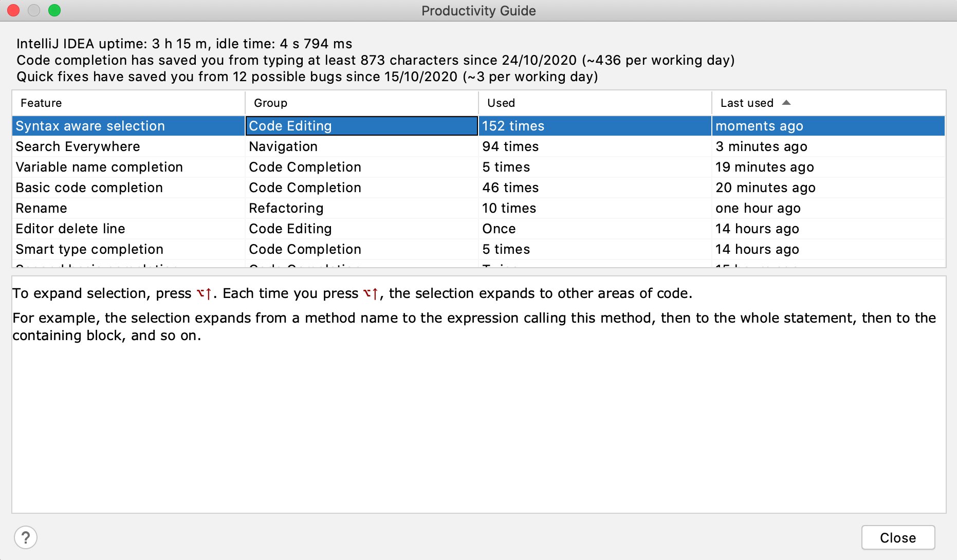
Task: Click the '94 times' usage cell
Action: point(595,146)
